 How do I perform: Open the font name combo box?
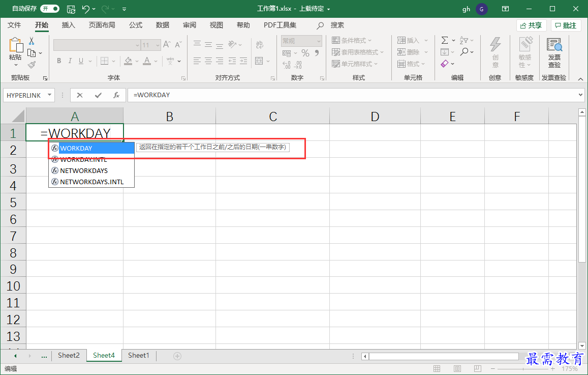point(97,45)
